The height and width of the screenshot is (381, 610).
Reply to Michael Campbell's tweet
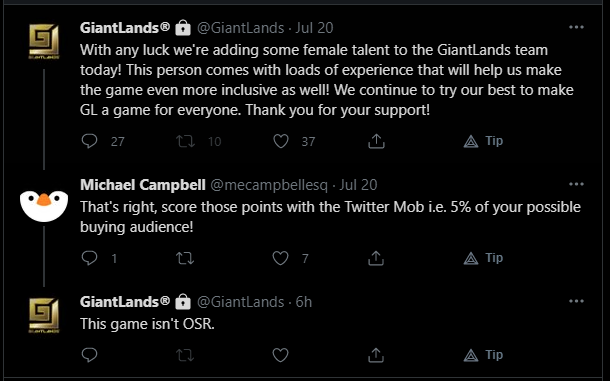tap(89, 258)
